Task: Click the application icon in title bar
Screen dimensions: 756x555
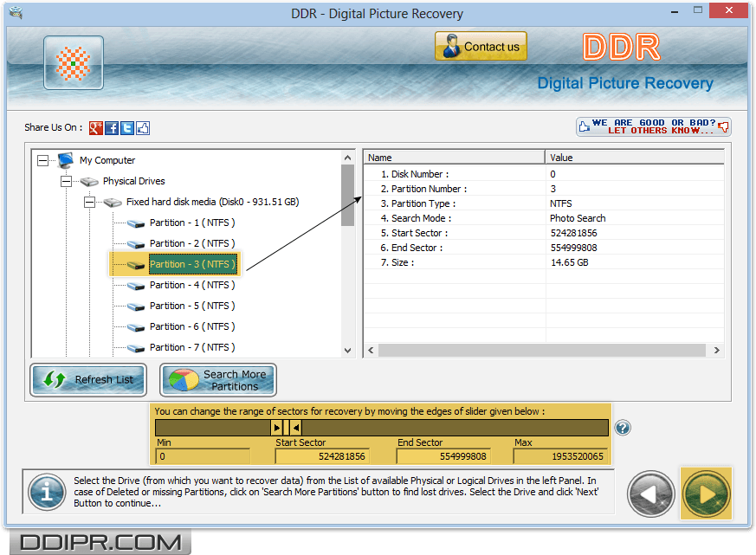Action: click(x=16, y=11)
